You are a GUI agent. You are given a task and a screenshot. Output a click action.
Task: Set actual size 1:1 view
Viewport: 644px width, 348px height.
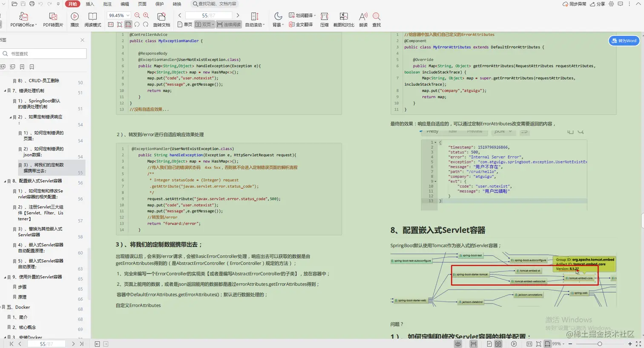click(x=111, y=25)
